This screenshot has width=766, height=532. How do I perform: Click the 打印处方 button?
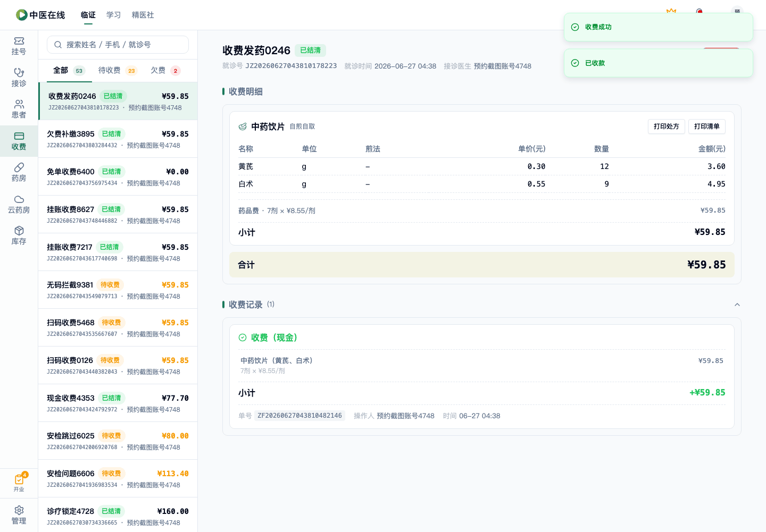pos(667,126)
